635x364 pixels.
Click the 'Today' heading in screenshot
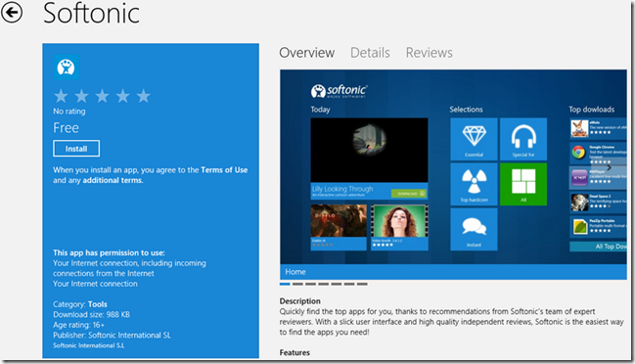pyautogui.click(x=320, y=110)
